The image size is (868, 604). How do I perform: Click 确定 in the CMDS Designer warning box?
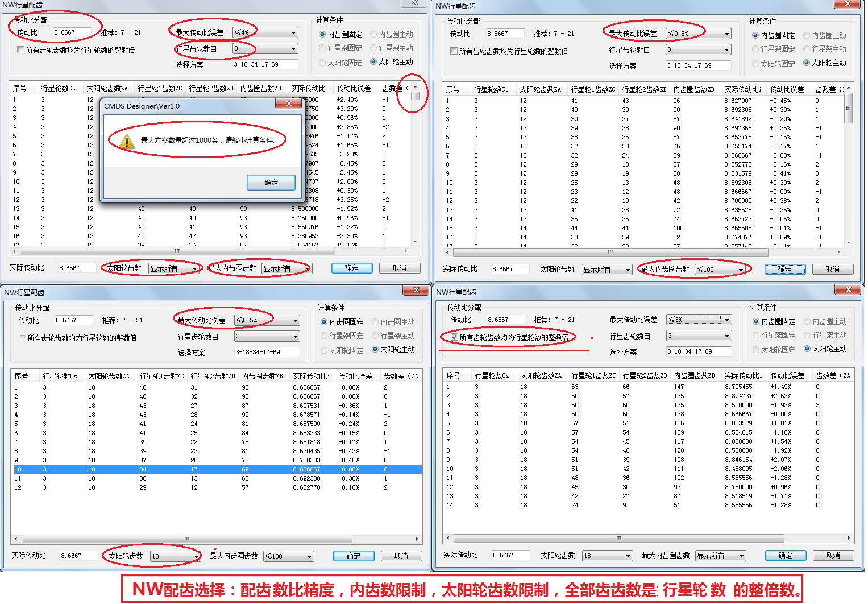click(x=271, y=183)
